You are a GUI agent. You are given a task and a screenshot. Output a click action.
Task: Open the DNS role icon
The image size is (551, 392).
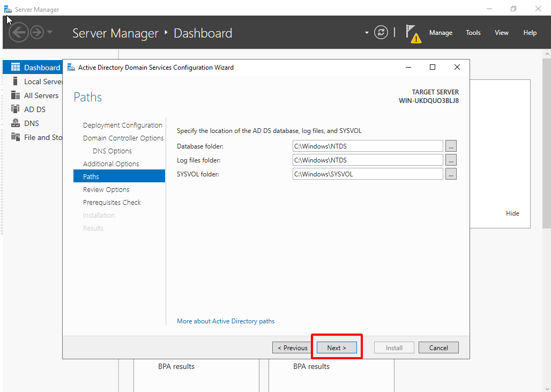click(15, 123)
